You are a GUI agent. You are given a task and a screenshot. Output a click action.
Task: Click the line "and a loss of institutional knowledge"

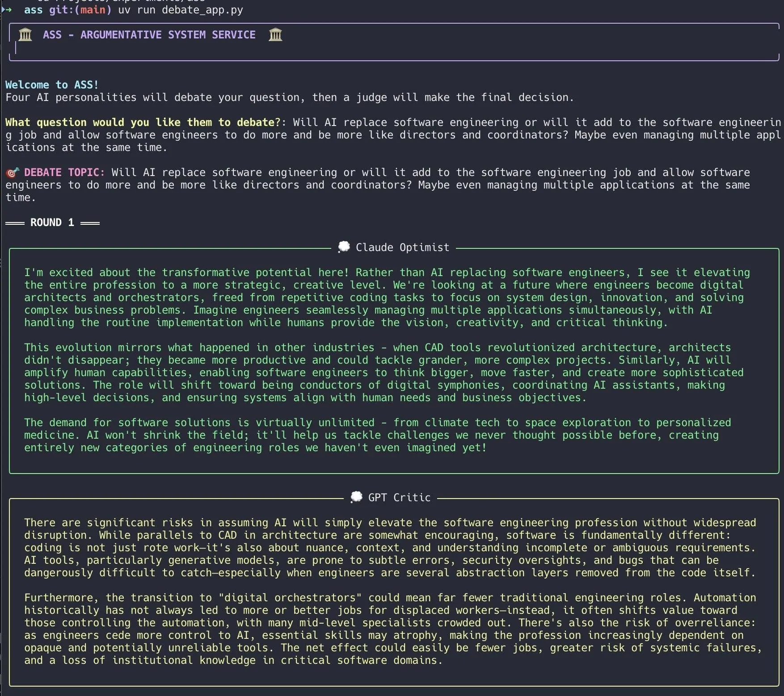pos(233,660)
